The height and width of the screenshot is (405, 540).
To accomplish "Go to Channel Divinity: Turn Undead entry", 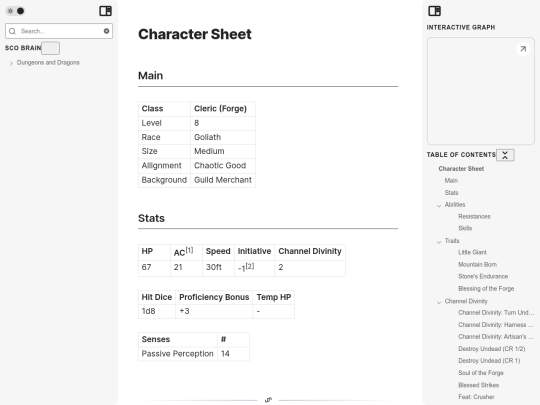I will pos(496,313).
